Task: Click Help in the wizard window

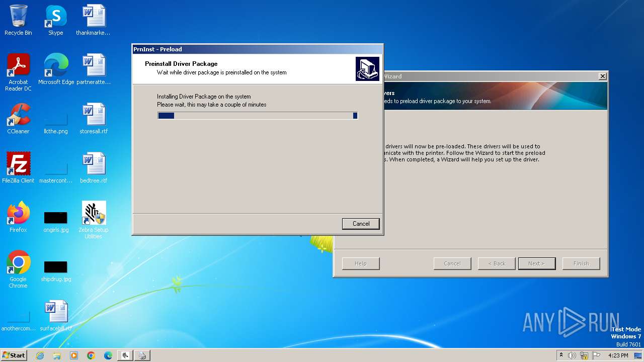Action: pos(361,263)
